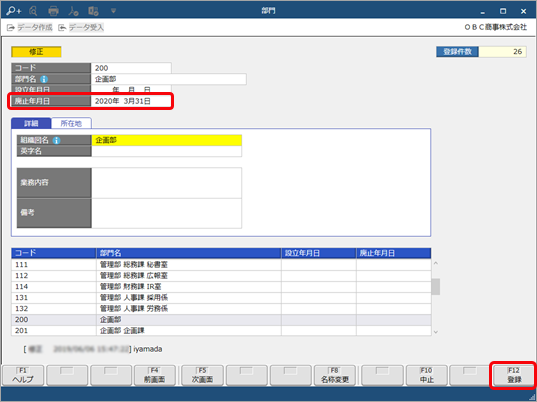537x402 pixels.
Task: Select the 詳細 tab
Action: coord(31,123)
